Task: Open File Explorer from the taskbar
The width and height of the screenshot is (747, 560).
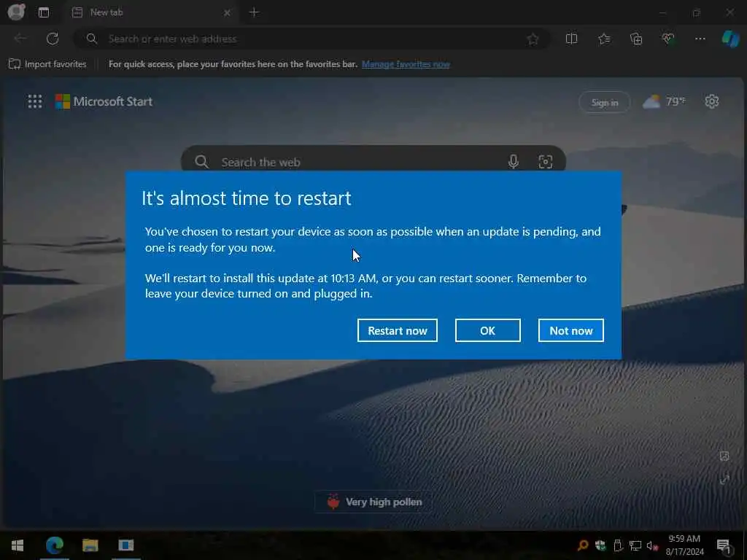Action: [90, 545]
